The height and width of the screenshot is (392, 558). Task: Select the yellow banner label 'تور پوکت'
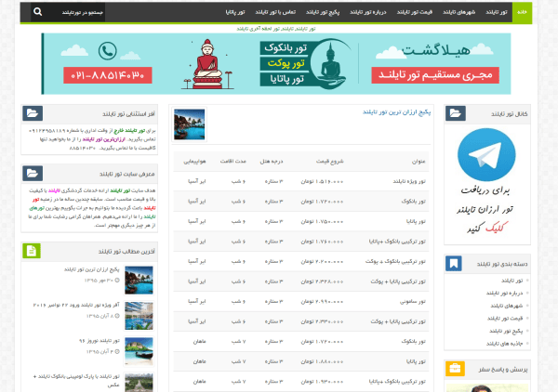tap(286, 63)
